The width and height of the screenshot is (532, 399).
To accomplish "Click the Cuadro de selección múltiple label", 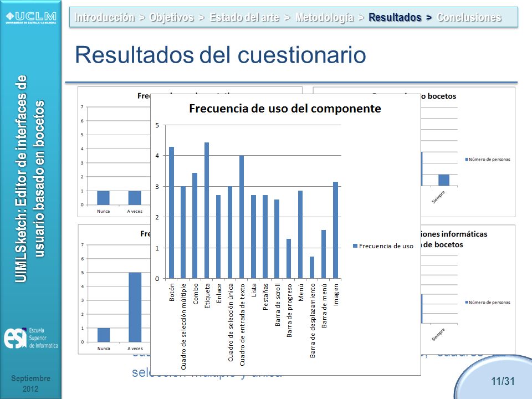I will click(x=183, y=327).
